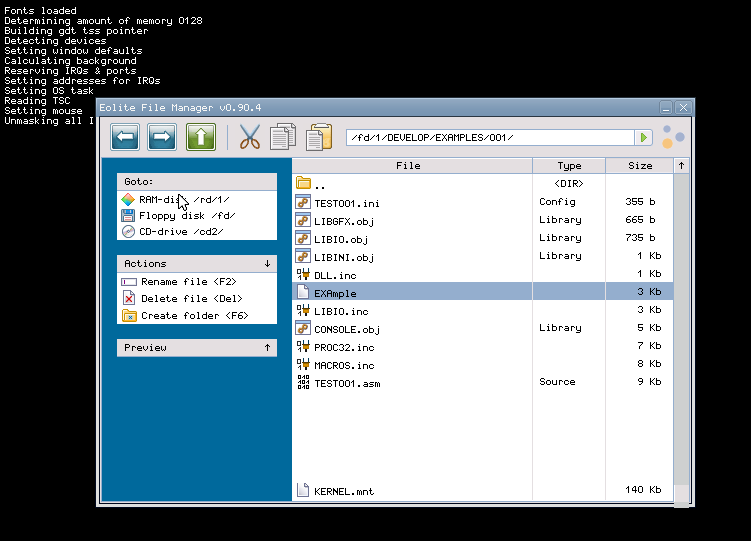Choose Create folder action
751x541 pixels.
[193, 315]
